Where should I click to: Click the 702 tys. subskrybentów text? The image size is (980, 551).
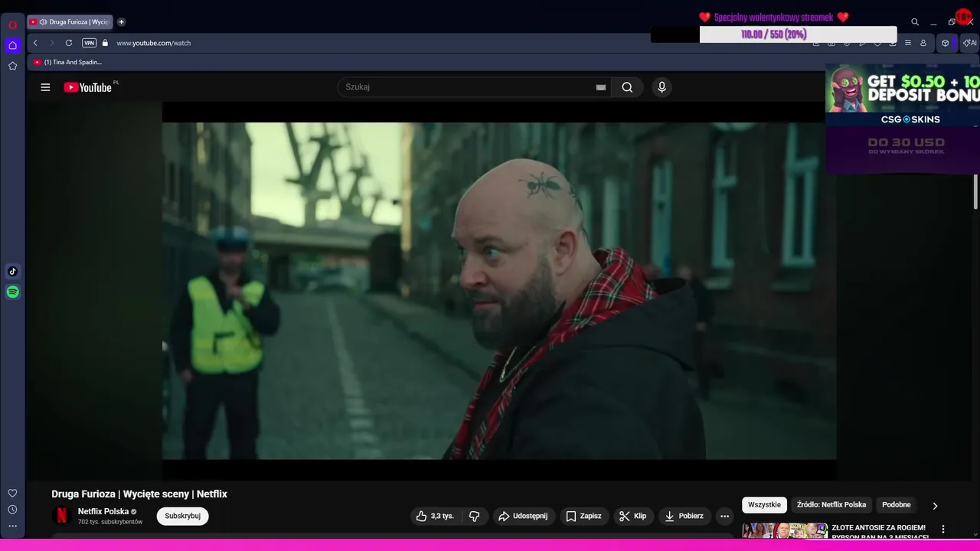(x=110, y=522)
